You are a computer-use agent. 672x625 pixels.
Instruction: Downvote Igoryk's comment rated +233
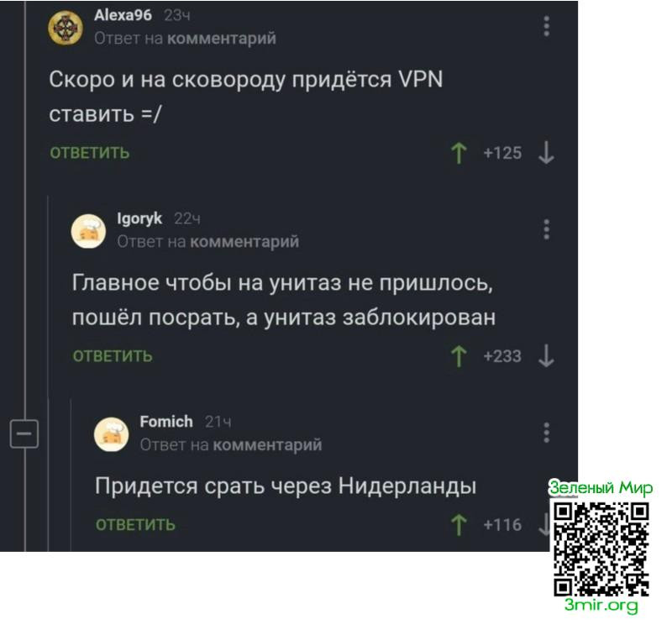(x=546, y=356)
